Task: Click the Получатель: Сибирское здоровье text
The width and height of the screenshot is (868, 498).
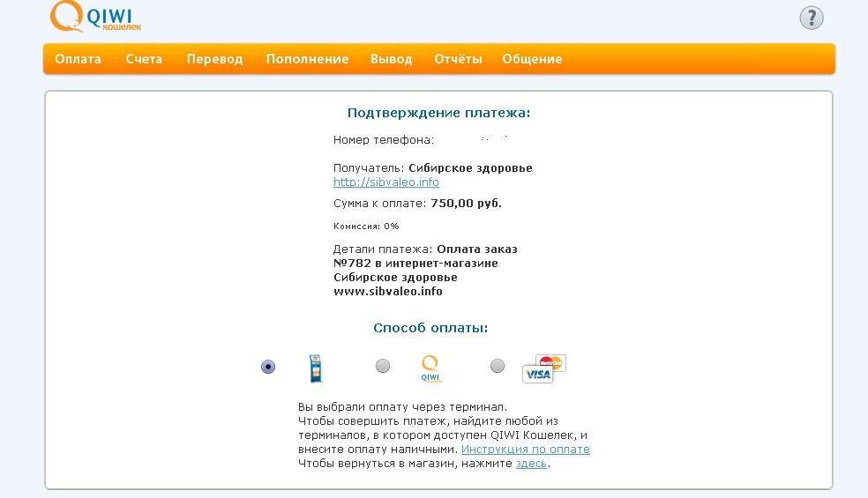Action: tap(432, 167)
